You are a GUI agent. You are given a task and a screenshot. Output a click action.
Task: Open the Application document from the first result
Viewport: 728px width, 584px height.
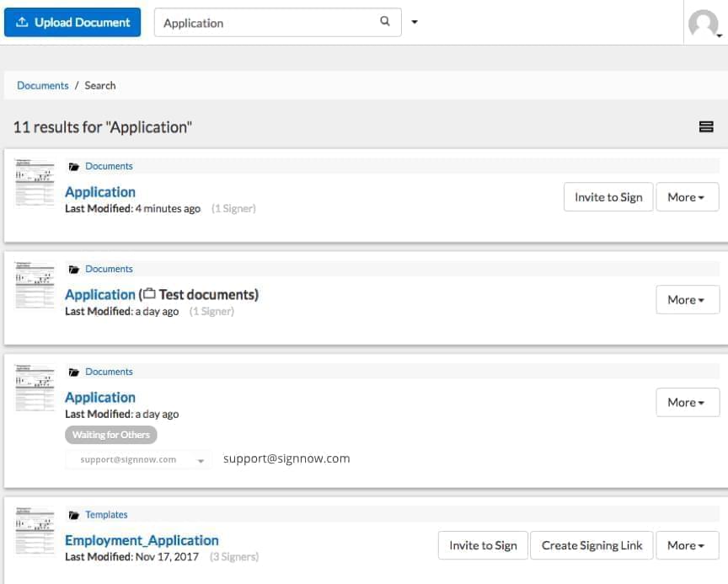99,192
